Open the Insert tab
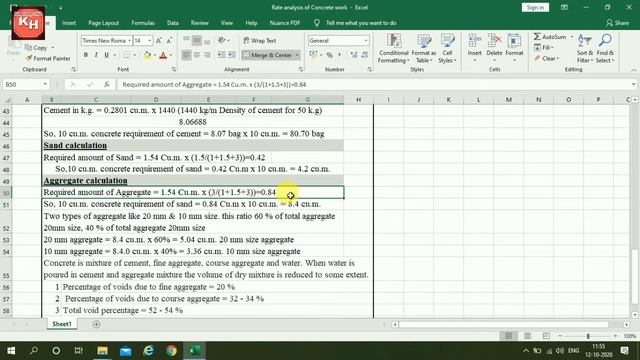 pyautogui.click(x=69, y=23)
